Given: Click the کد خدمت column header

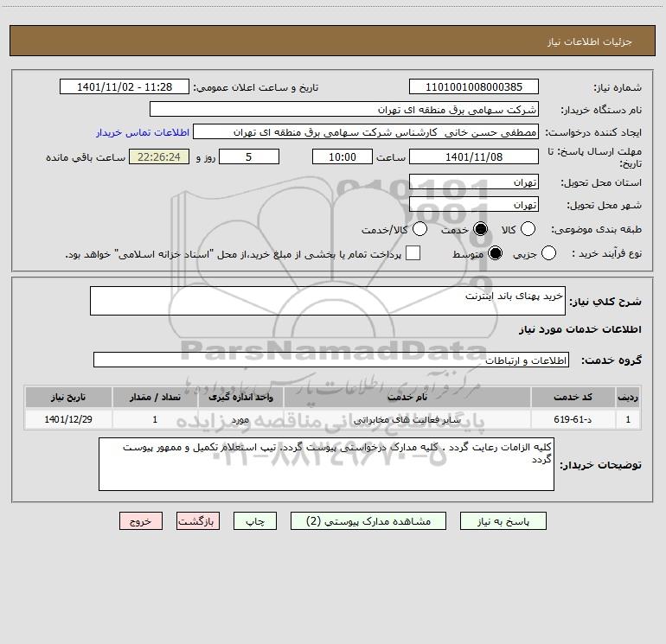Looking at the screenshot, I should tap(573, 397).
